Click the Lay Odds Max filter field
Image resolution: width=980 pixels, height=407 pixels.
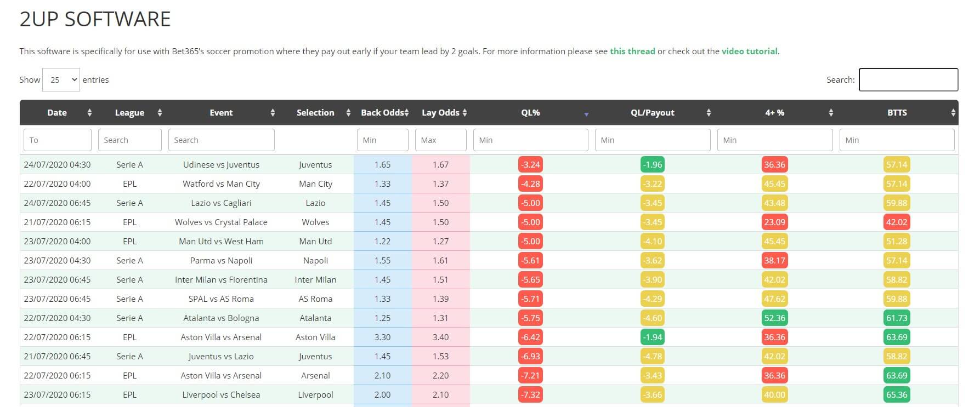point(441,140)
